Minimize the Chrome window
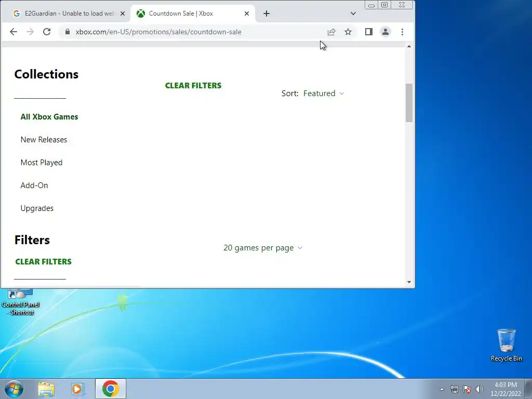The image size is (532, 399). point(371,5)
